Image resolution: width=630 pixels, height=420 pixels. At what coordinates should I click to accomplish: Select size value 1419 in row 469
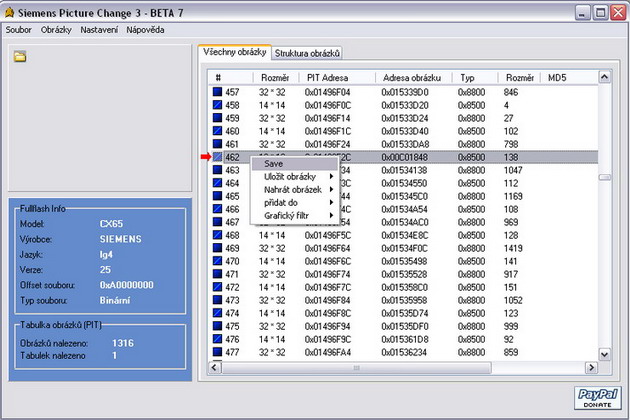click(513, 248)
